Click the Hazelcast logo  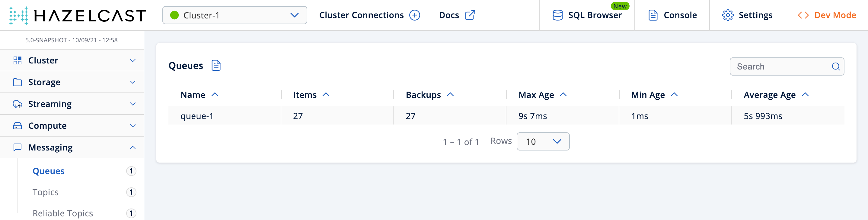(78, 15)
